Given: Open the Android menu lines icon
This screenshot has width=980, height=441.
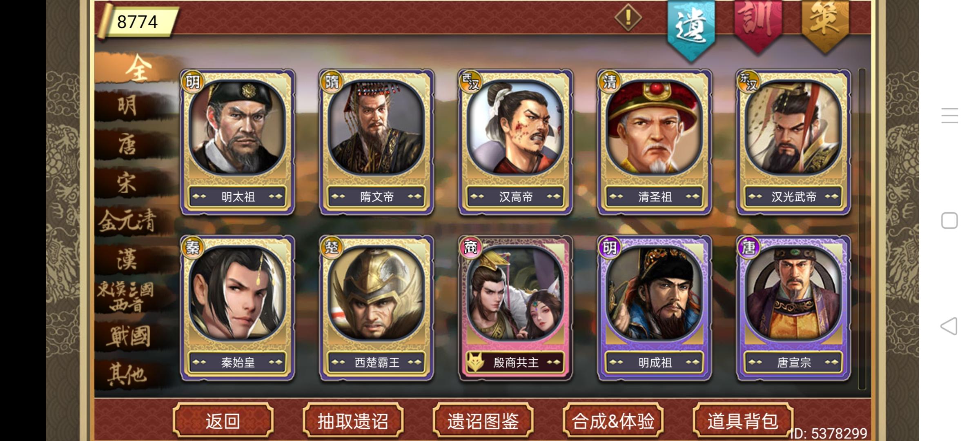Looking at the screenshot, I should 949,116.
